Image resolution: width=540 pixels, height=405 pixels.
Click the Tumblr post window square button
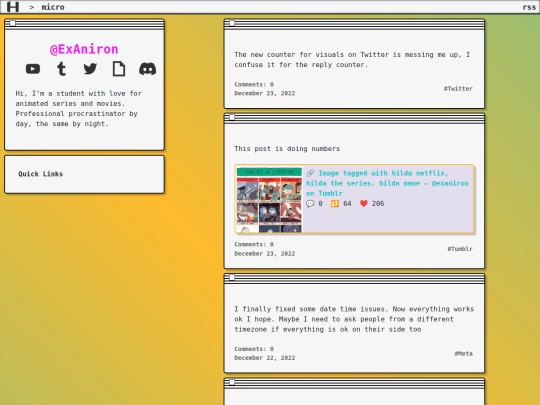pyautogui.click(x=232, y=117)
